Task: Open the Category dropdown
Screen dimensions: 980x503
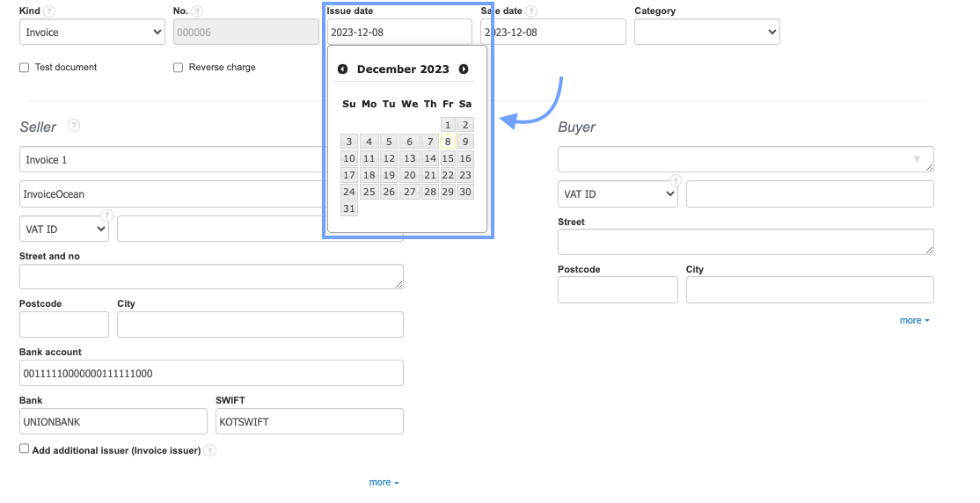Action: coord(706,32)
